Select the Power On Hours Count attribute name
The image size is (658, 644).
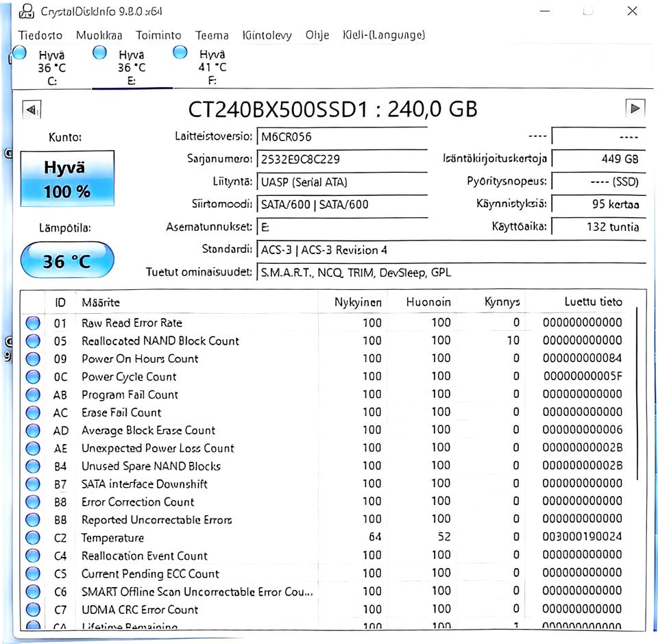(140, 359)
